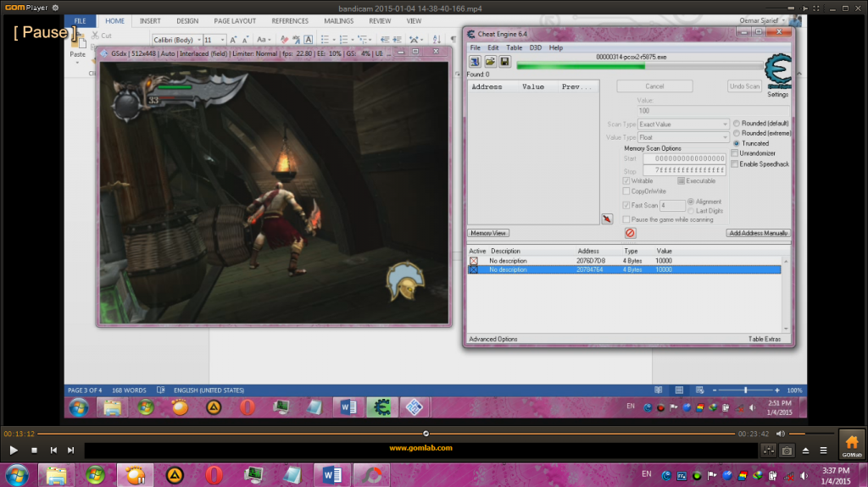Click the Clear Formatting eraser icon in Word
The height and width of the screenshot is (487, 868).
284,40
